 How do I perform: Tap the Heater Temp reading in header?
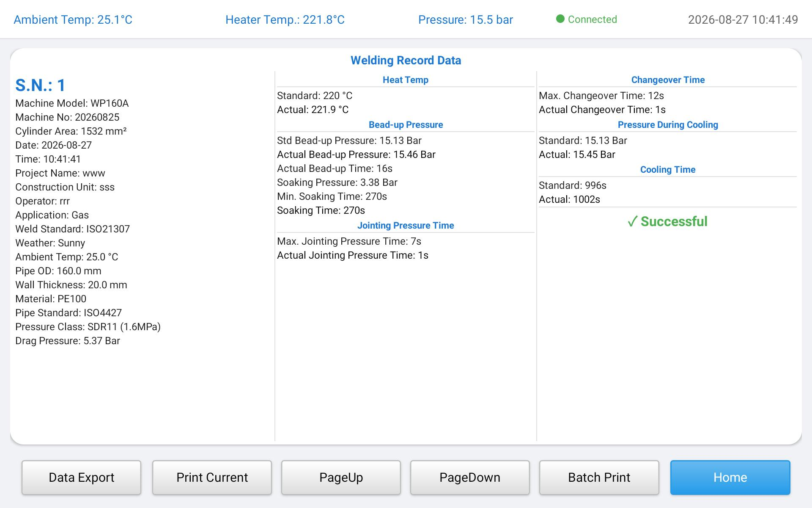pyautogui.click(x=285, y=20)
